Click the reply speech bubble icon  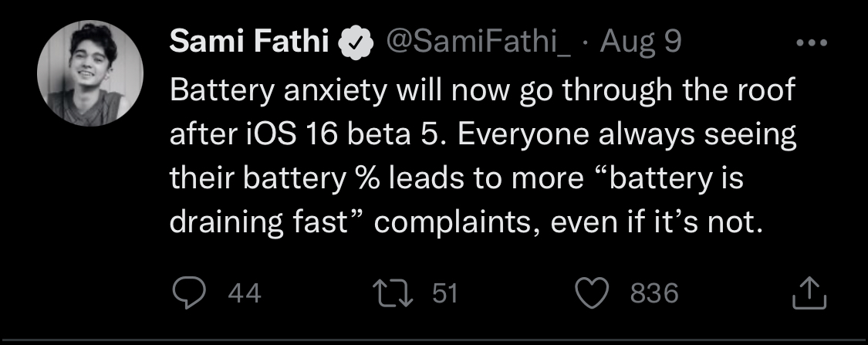185,293
